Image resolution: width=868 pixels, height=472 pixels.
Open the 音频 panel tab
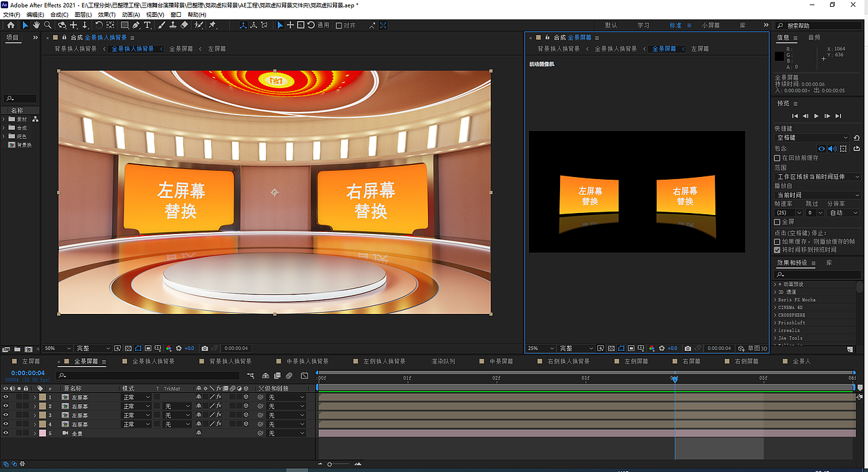point(815,38)
